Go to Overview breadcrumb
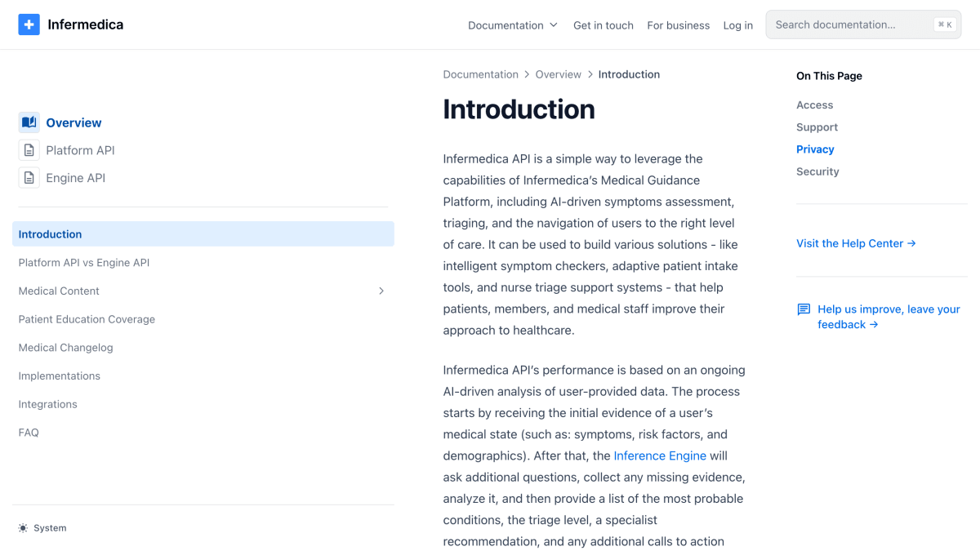 [x=559, y=74]
